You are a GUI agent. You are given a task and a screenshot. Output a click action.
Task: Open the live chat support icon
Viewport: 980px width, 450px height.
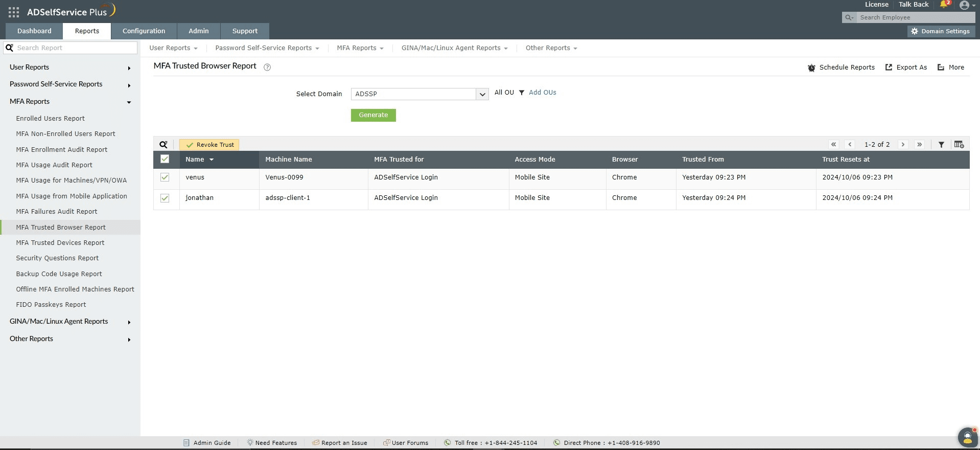click(x=967, y=437)
